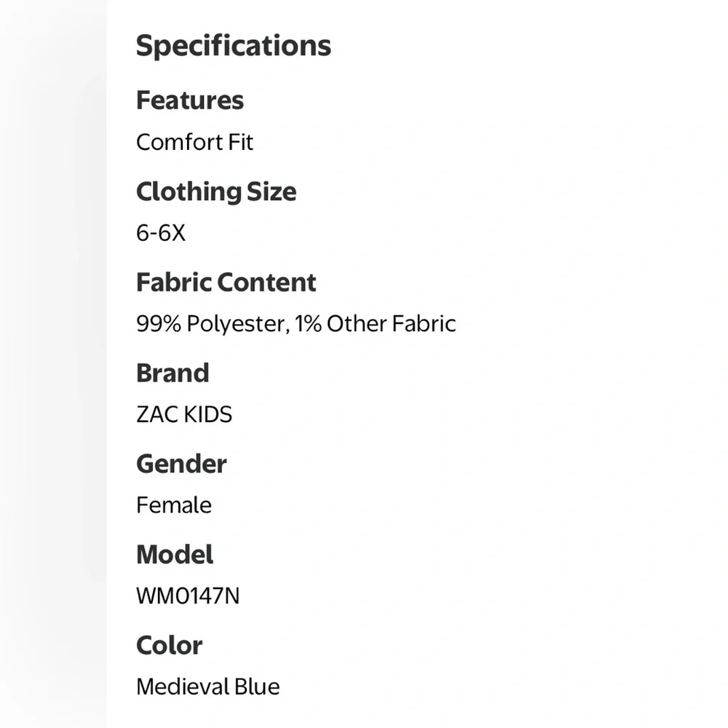Select the Color label
The image size is (728, 728).
click(x=169, y=645)
